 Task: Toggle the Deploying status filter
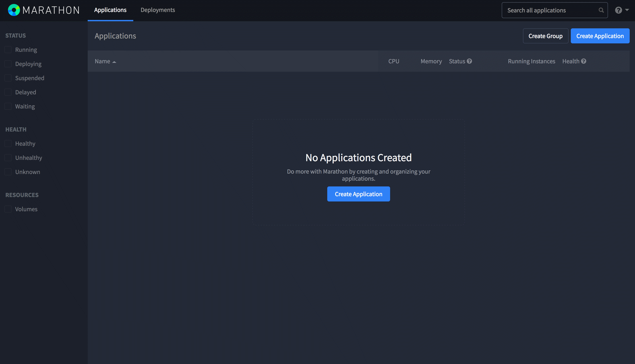click(8, 64)
